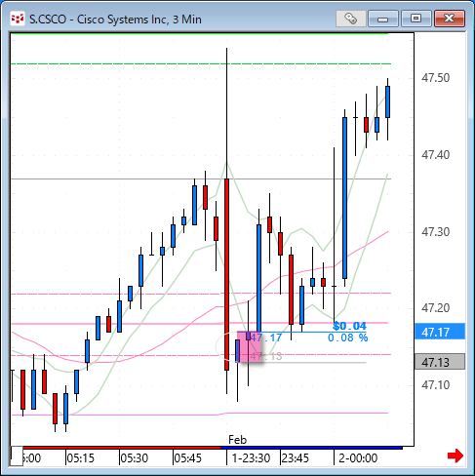
Task: Minimize the S.CSCO chart window
Action: (x=383, y=19)
